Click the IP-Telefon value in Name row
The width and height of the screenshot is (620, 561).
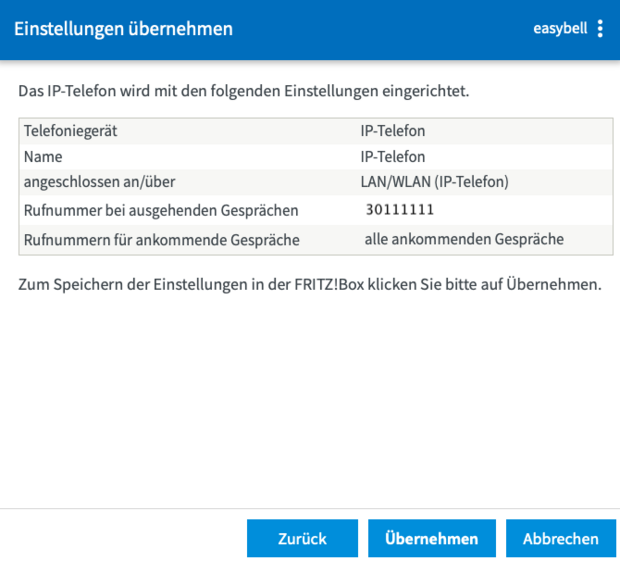tap(393, 157)
